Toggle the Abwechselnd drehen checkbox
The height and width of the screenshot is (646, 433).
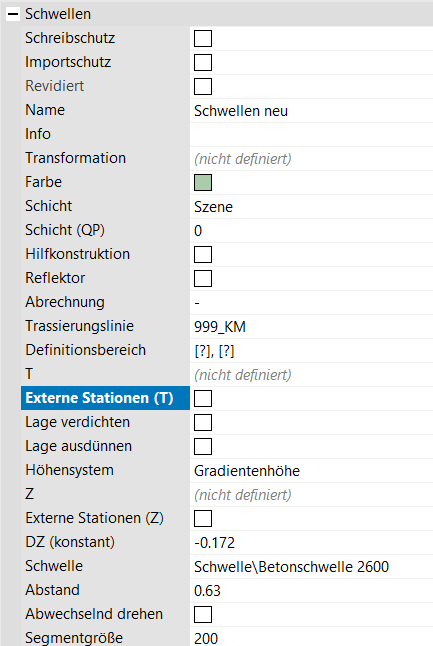(x=203, y=615)
